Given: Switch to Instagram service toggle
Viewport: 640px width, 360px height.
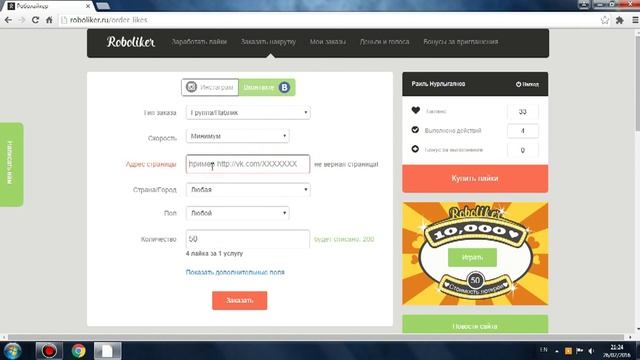Looking at the screenshot, I should tap(210, 87).
